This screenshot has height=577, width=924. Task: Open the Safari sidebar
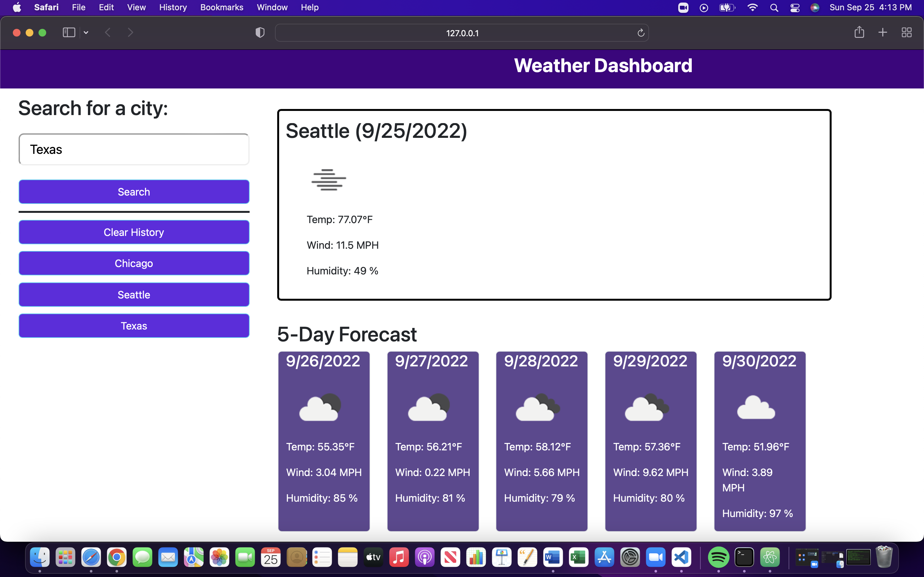pos(69,32)
